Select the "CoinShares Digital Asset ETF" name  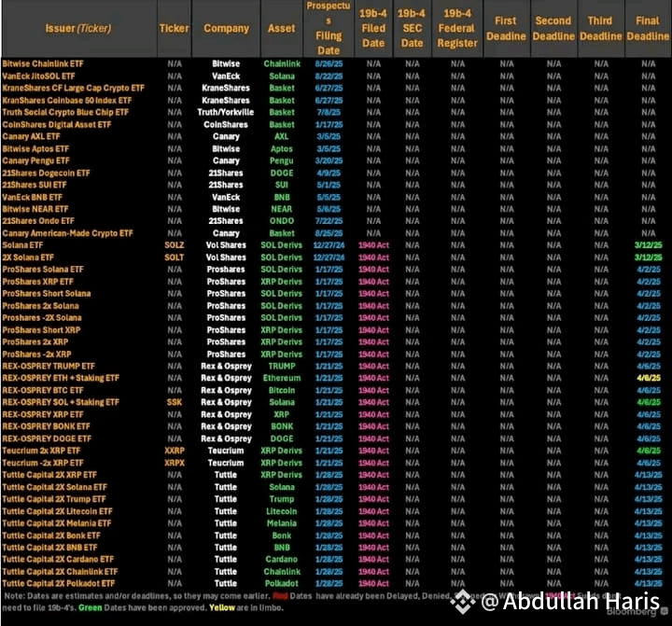point(57,125)
